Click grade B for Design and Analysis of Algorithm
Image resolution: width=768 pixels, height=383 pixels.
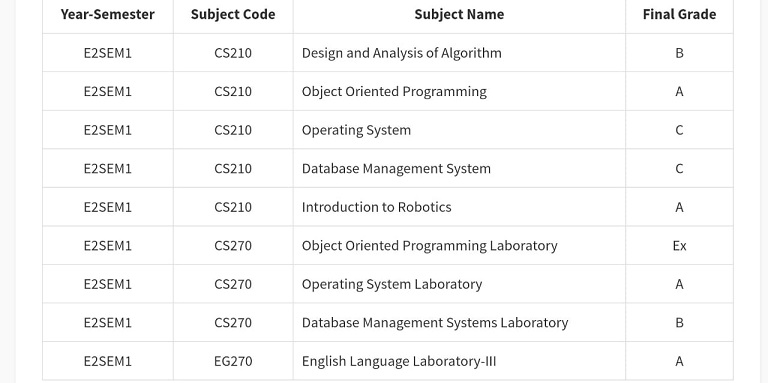pyautogui.click(x=679, y=53)
